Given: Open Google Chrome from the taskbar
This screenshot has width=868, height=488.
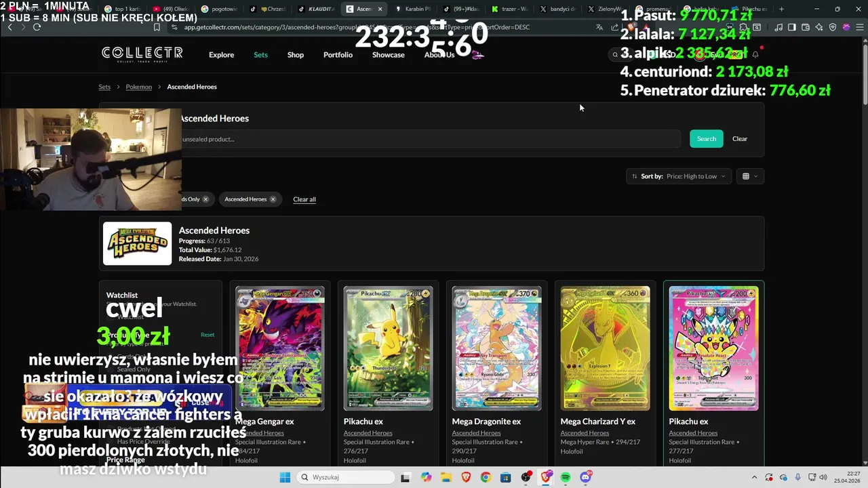Looking at the screenshot, I should point(486,477).
